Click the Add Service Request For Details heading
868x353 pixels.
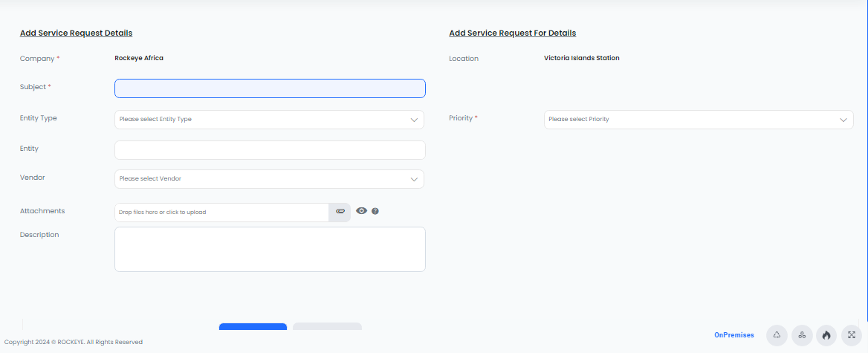pos(513,33)
